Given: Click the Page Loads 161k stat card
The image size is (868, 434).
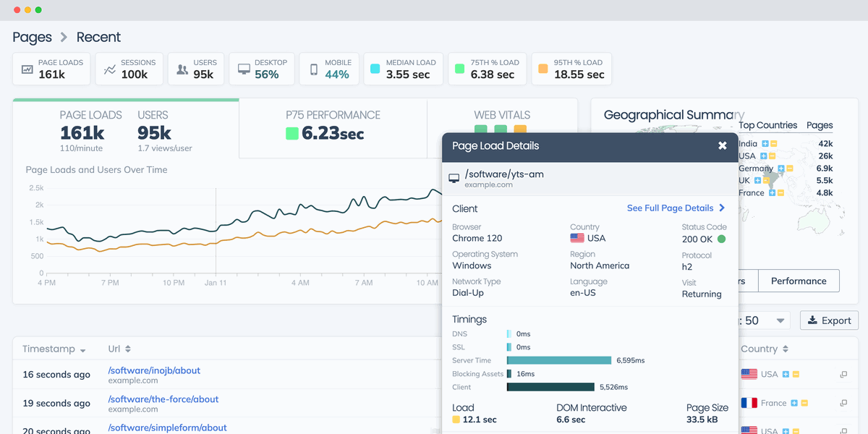Looking at the screenshot, I should pyautogui.click(x=52, y=69).
